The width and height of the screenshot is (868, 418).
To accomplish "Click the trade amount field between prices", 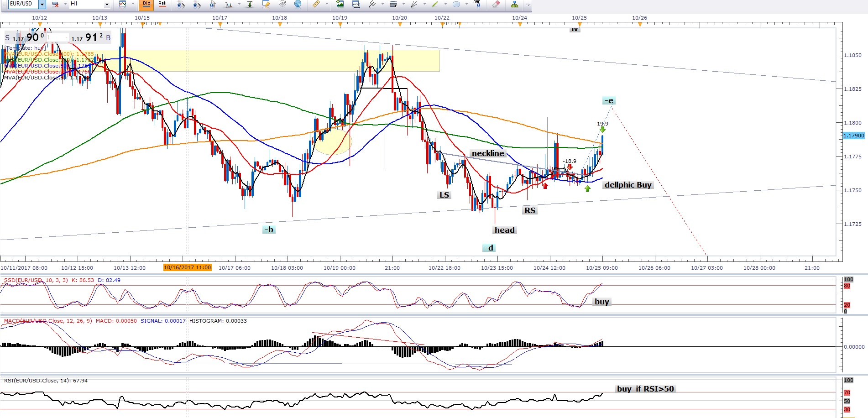I will tap(57, 38).
